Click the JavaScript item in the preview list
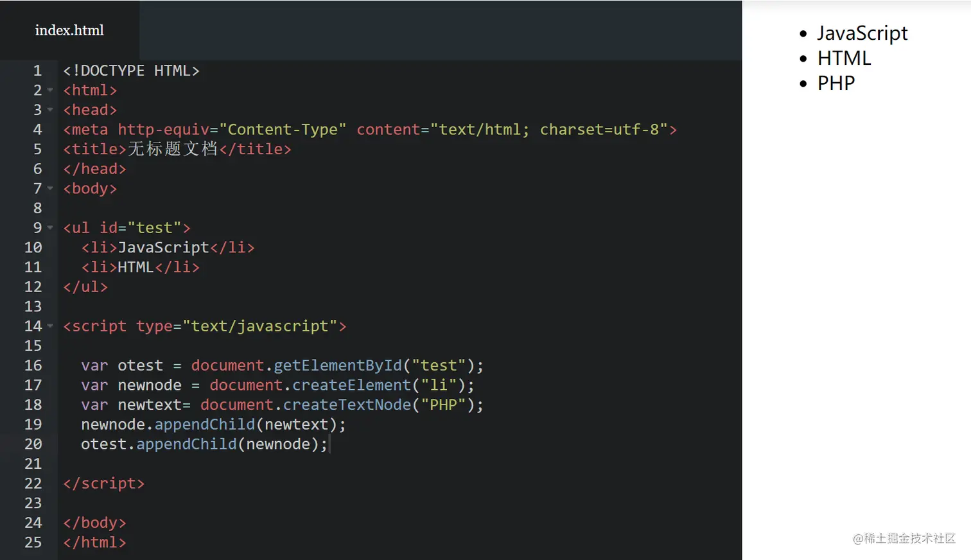 862,33
